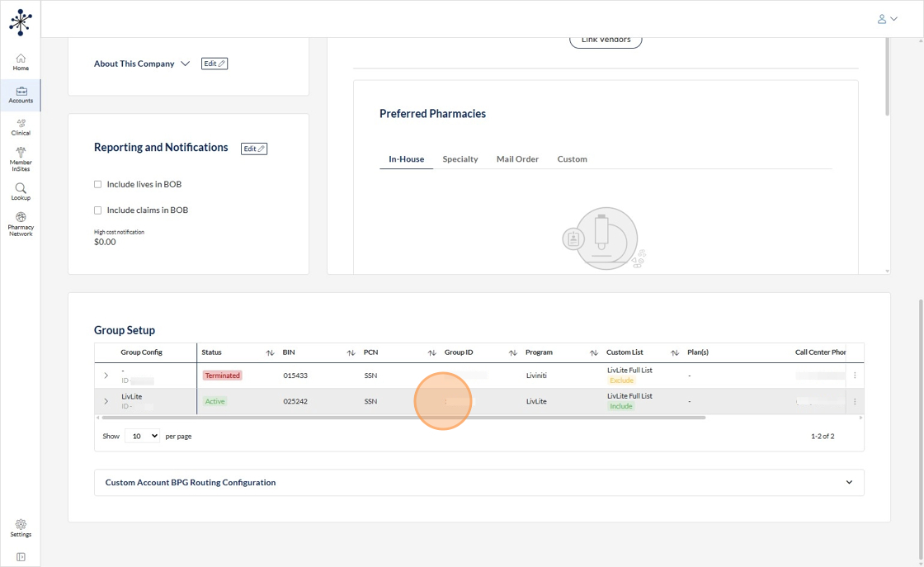Click the Active status badge
This screenshot has width=924, height=567.
point(214,401)
